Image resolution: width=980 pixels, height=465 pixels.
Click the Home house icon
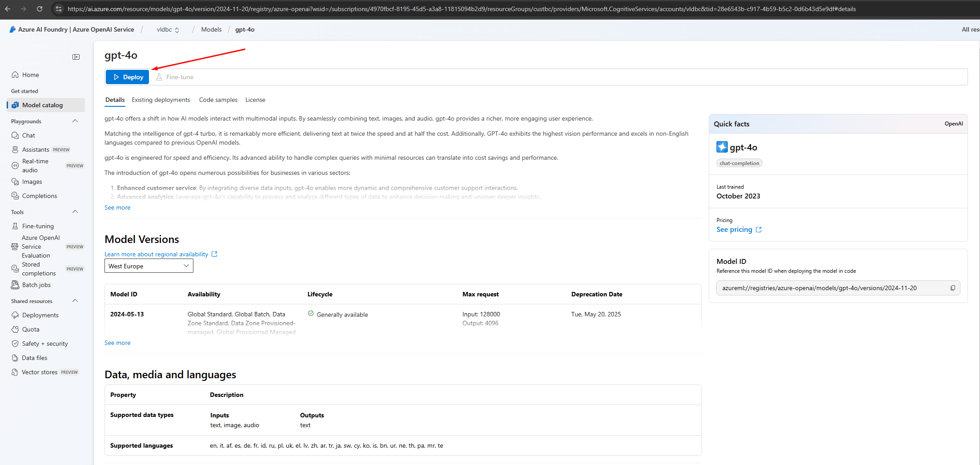15,75
